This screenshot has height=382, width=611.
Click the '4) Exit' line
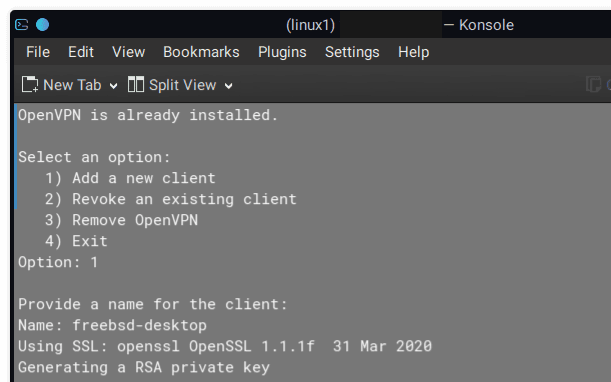coord(76,241)
